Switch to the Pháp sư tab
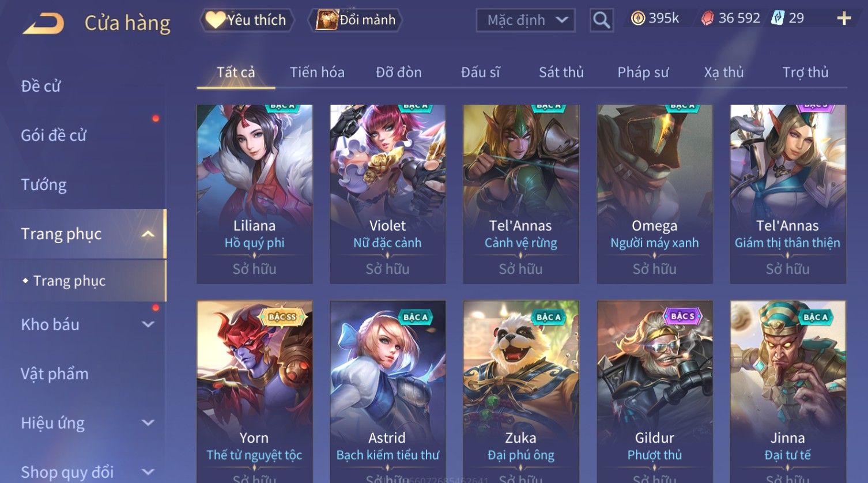 tap(643, 73)
